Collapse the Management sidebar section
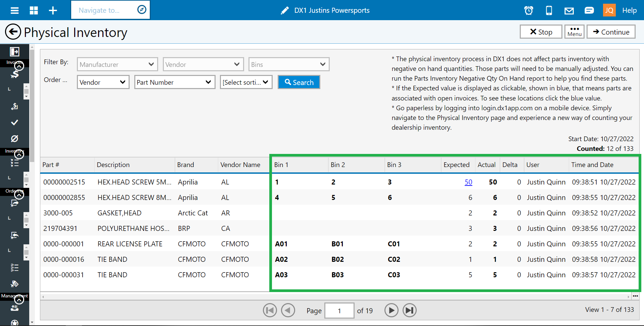Viewport: 644px width, 326px height. click(x=19, y=299)
